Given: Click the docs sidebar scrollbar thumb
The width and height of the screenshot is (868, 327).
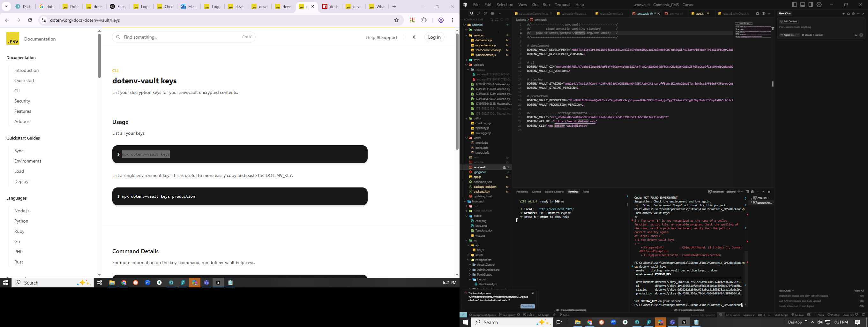Looking at the screenshot, I should [99, 56].
